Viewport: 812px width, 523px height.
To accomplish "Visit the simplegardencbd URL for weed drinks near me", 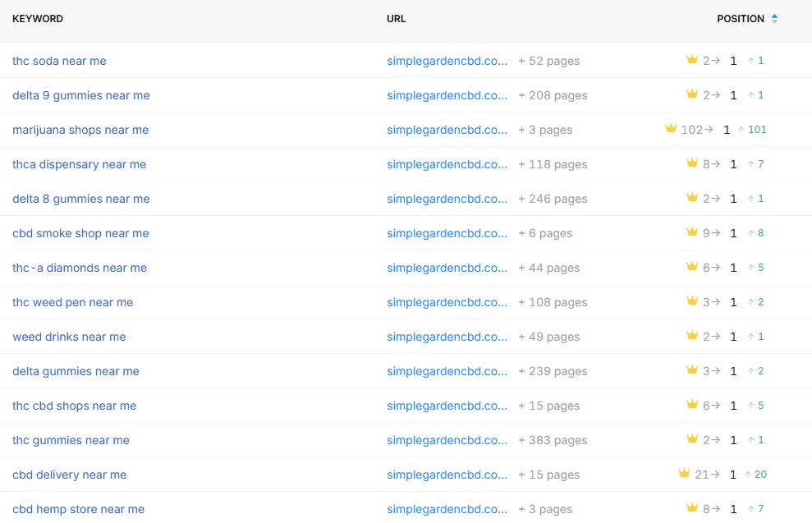I will [447, 337].
